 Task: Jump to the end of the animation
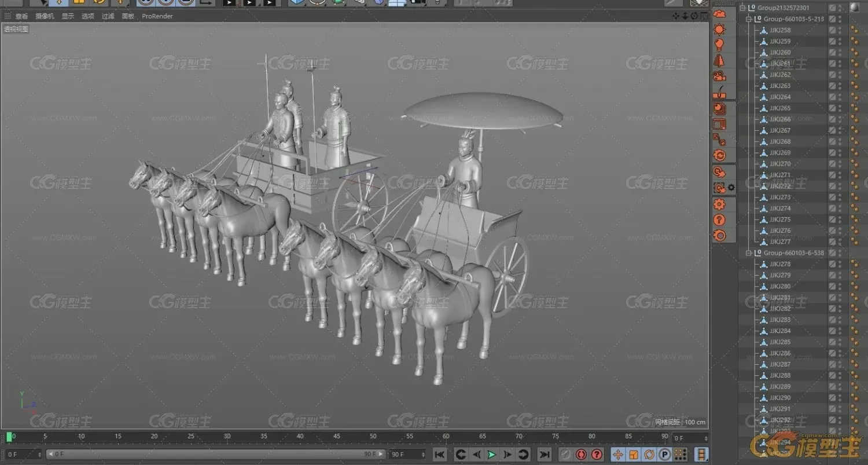545,455
